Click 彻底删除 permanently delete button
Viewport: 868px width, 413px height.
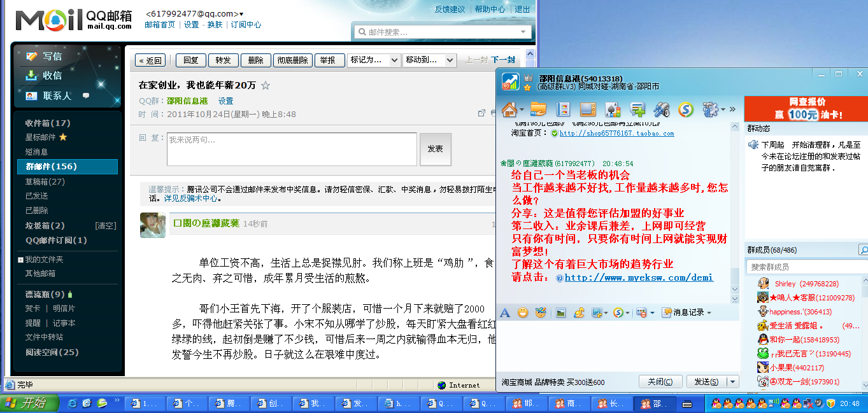point(293,60)
